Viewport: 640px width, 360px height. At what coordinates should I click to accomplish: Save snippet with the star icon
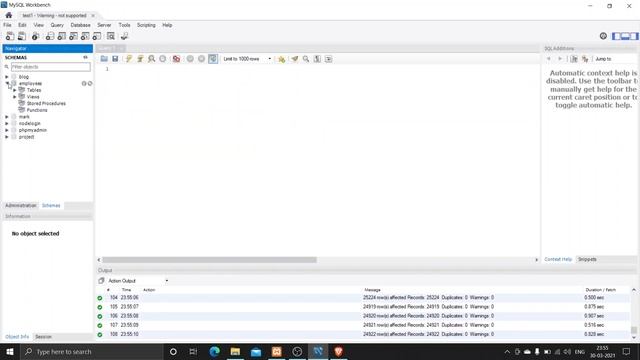[282, 59]
